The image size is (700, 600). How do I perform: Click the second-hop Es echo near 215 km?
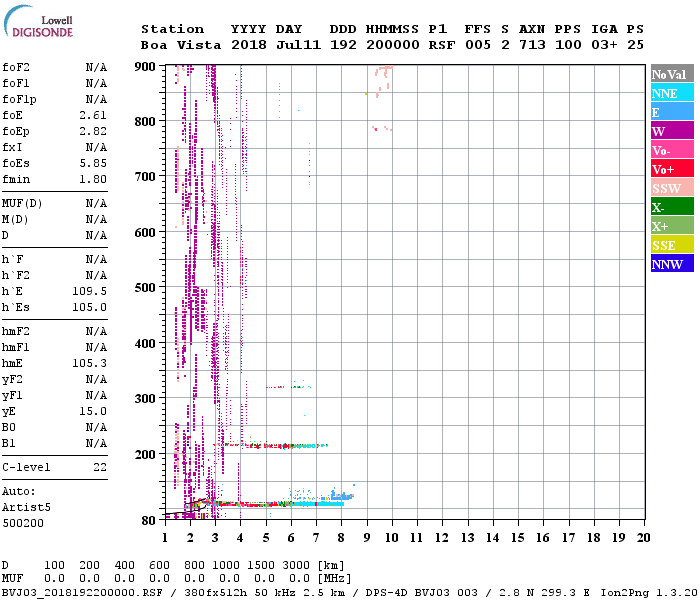(272, 445)
